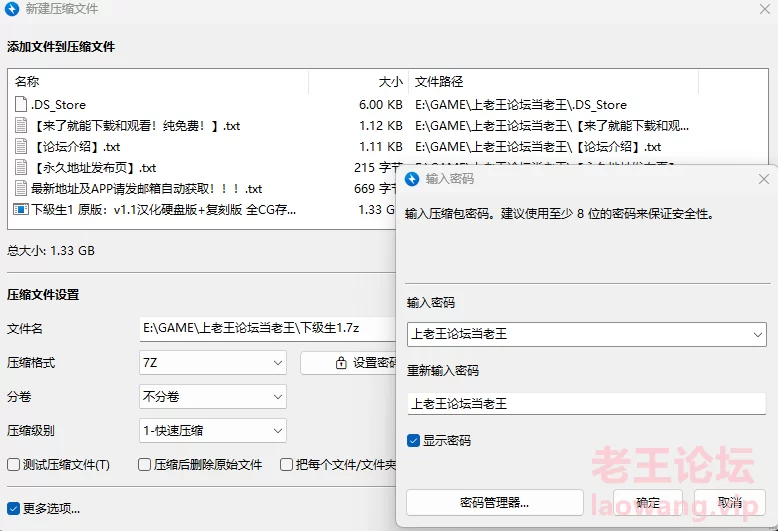Close the 新建压缩文件 window
Screen dimensions: 778x531
pyautogui.click(x=765, y=9)
